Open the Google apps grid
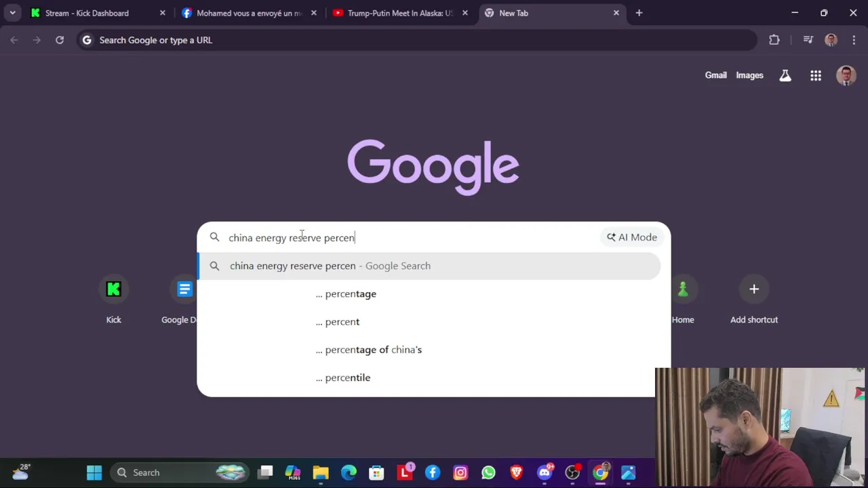The height and width of the screenshot is (488, 868). (x=816, y=75)
